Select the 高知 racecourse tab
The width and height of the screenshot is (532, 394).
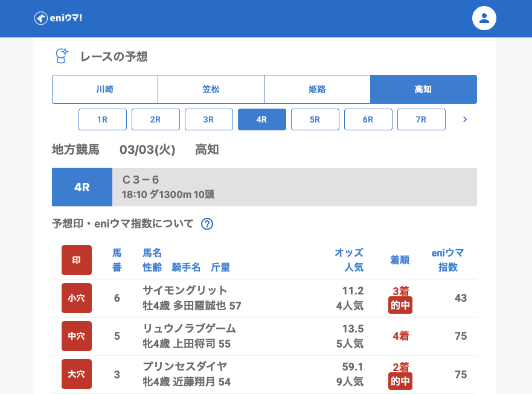pyautogui.click(x=423, y=89)
